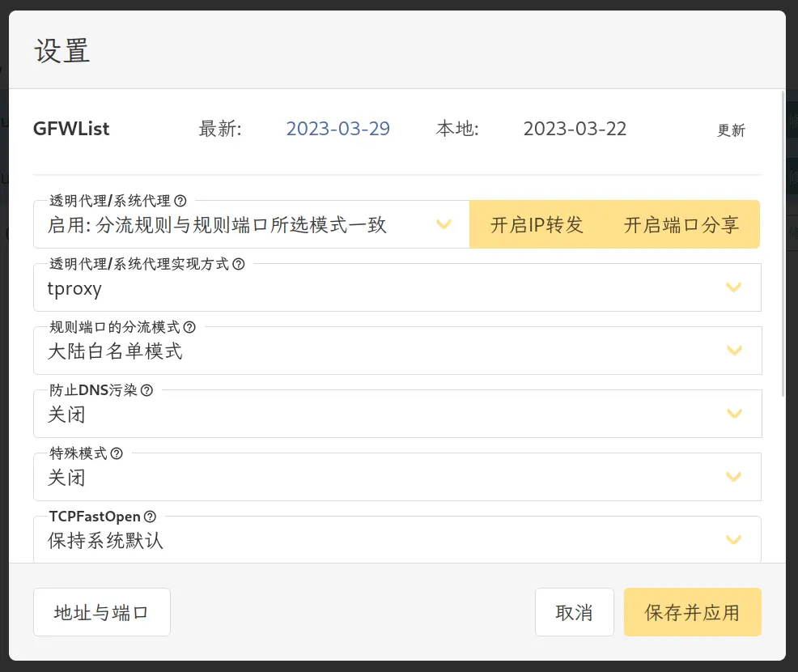The image size is (798, 672).
Task: Click help icon next to 规则端口的分流模式
Action: pyautogui.click(x=189, y=327)
